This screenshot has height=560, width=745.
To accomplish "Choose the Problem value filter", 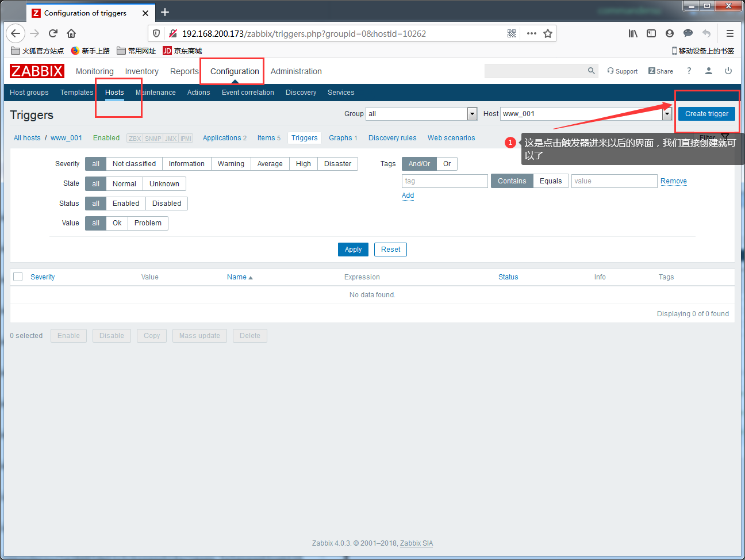I will tap(148, 223).
